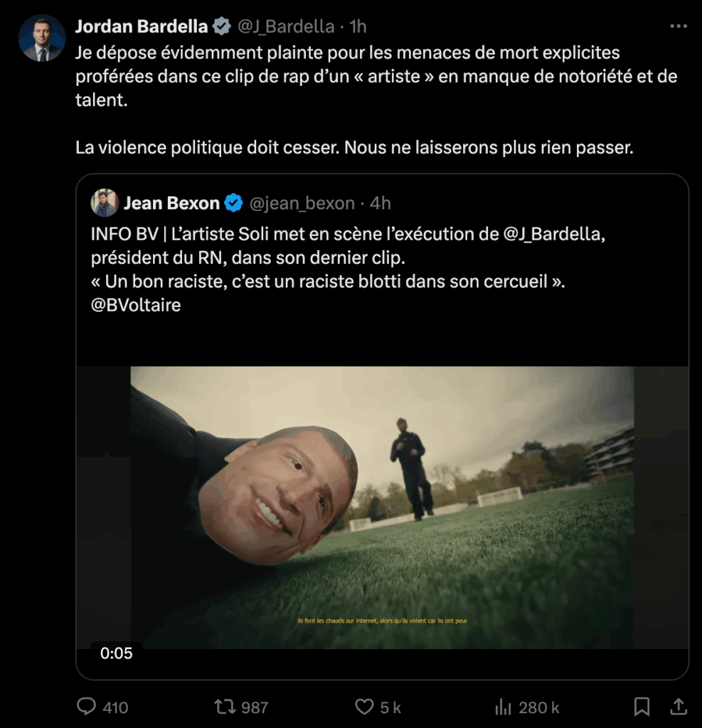This screenshot has width=702, height=728.
Task: Open the three-dot more options menu
Action: click(x=679, y=26)
